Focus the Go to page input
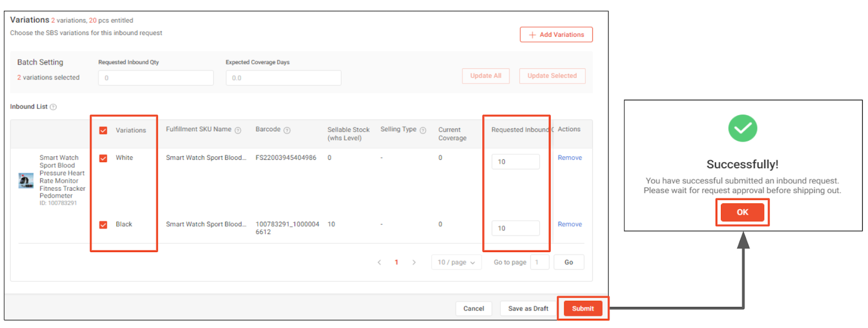868x328 pixels. coord(539,262)
